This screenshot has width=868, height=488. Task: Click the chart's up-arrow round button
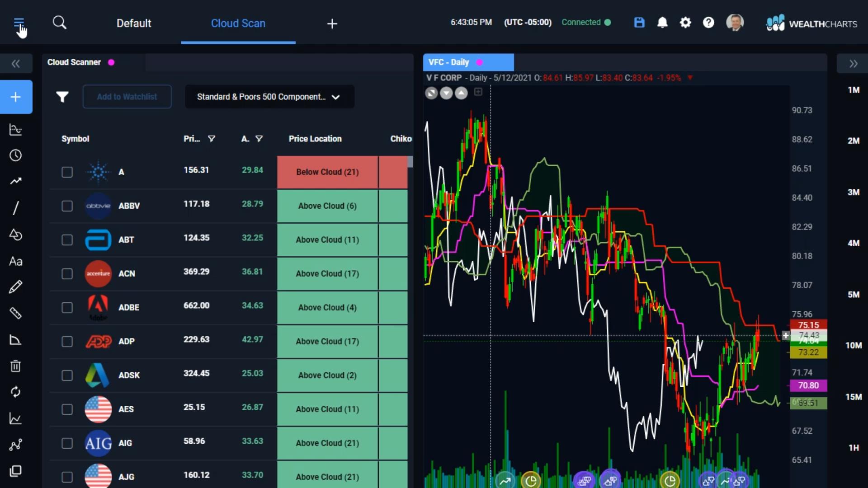pyautogui.click(x=461, y=94)
